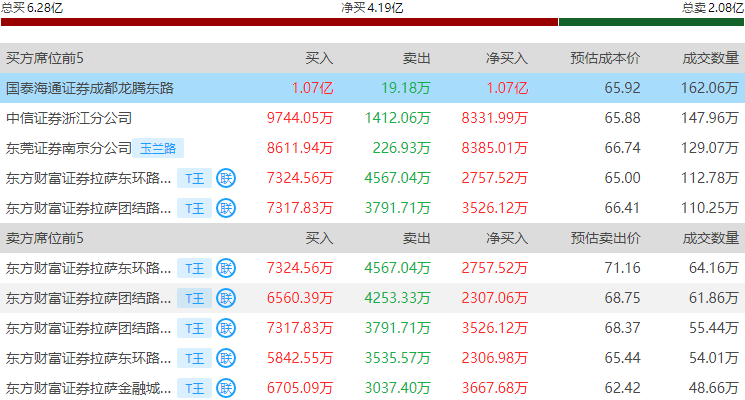This screenshot has width=745, height=400.
Task: Click the 净买入 header in 卖方席位前5 row
Action: coord(507,238)
